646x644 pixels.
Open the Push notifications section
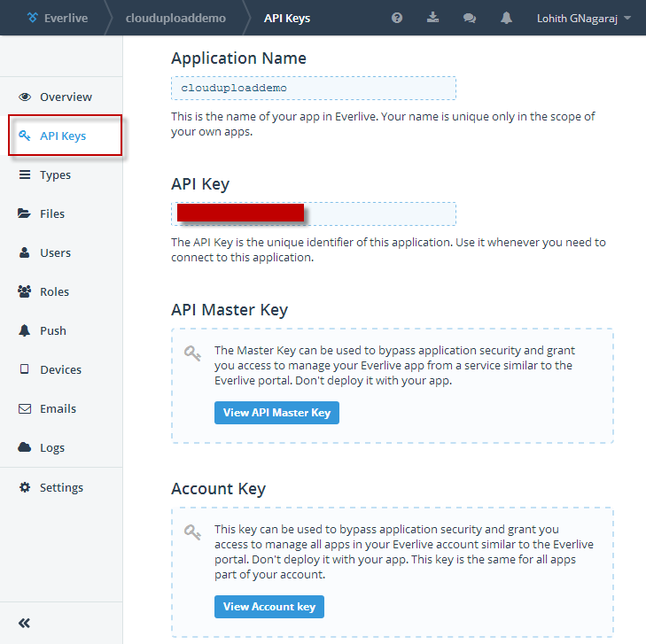click(52, 330)
